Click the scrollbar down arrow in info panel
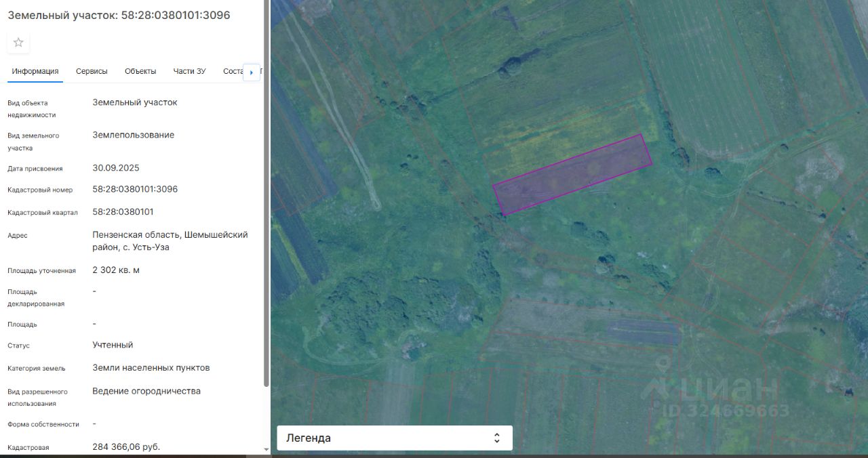 tap(266, 449)
